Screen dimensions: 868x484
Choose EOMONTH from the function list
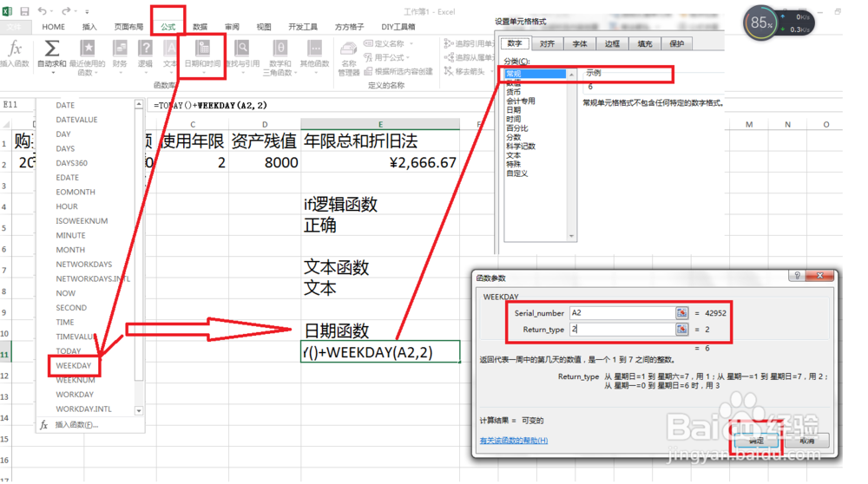tap(76, 192)
